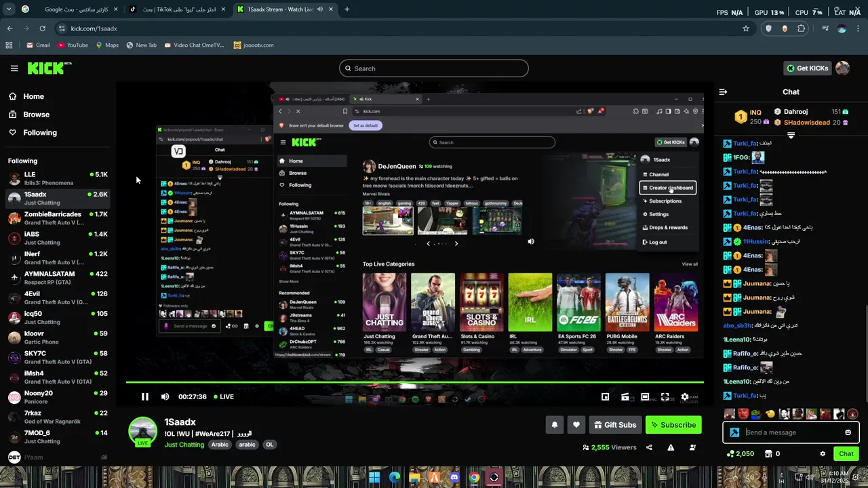Click user icon next to report icon
This screenshot has width=868, height=488.
[692, 447]
